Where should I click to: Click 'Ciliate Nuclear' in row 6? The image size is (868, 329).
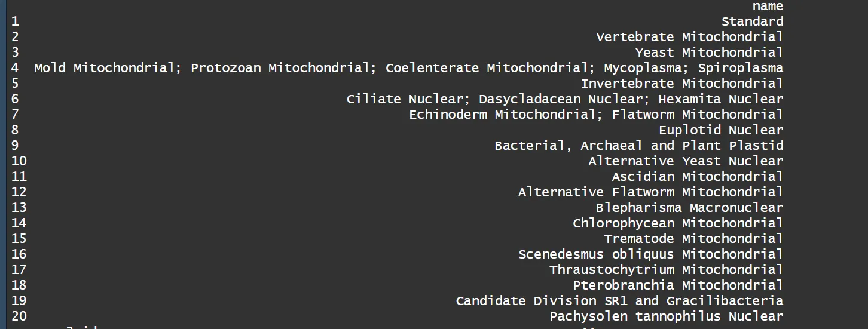point(405,99)
